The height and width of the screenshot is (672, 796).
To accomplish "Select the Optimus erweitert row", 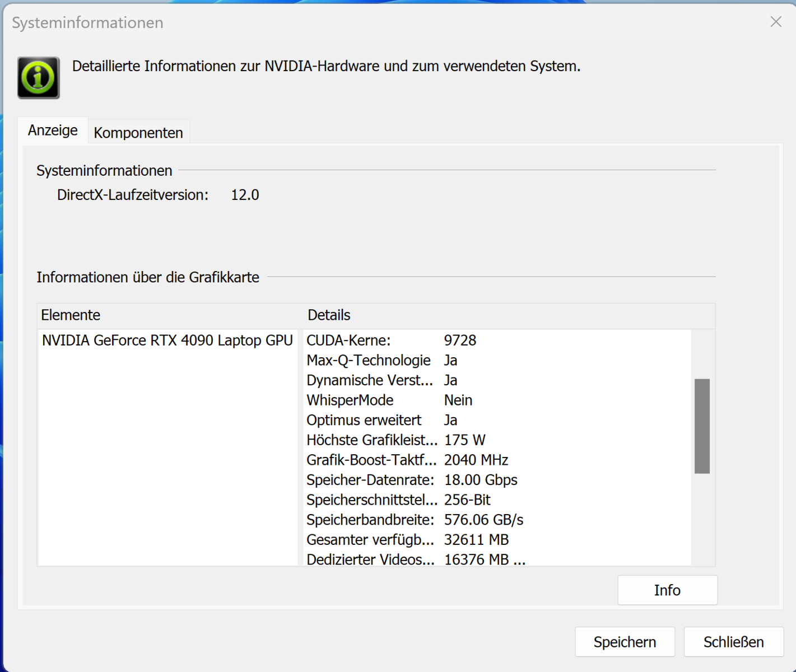I will (381, 421).
